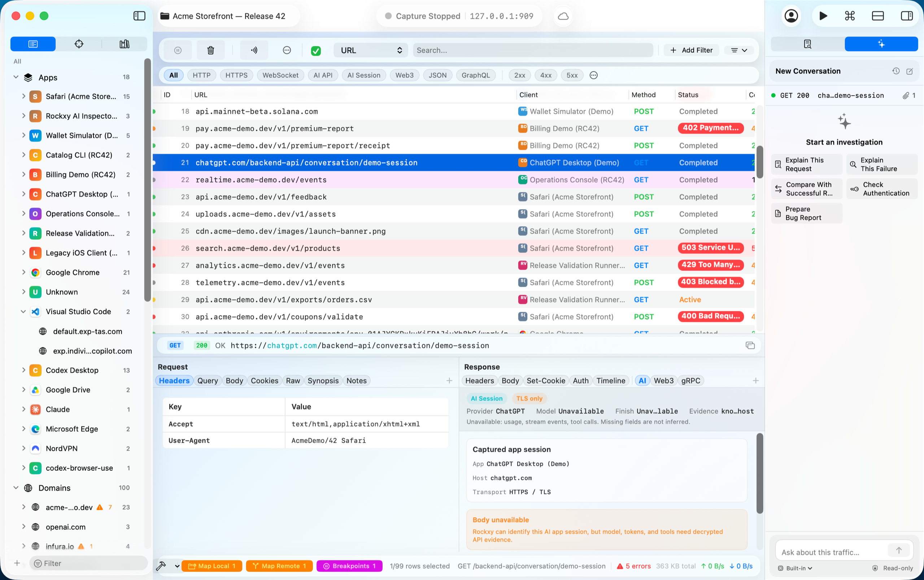The height and width of the screenshot is (580, 924).
Task: Click the command shortcut icon
Action: 850,16
